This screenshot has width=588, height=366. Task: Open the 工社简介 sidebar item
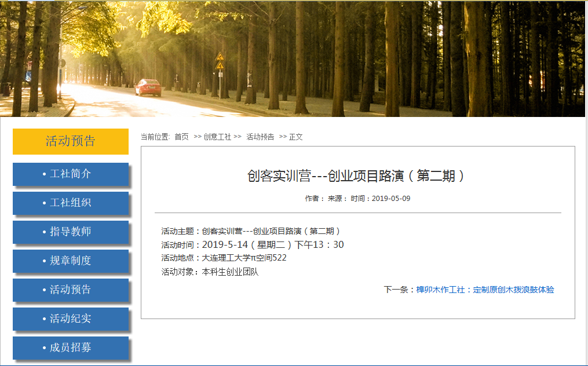click(70, 174)
